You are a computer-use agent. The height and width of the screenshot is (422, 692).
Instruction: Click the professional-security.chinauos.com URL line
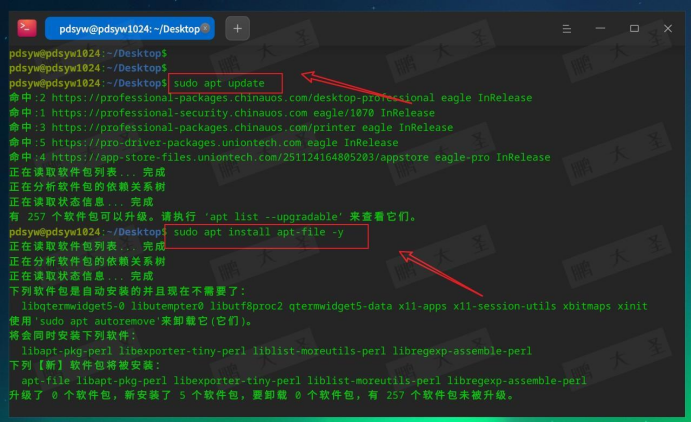(x=222, y=113)
